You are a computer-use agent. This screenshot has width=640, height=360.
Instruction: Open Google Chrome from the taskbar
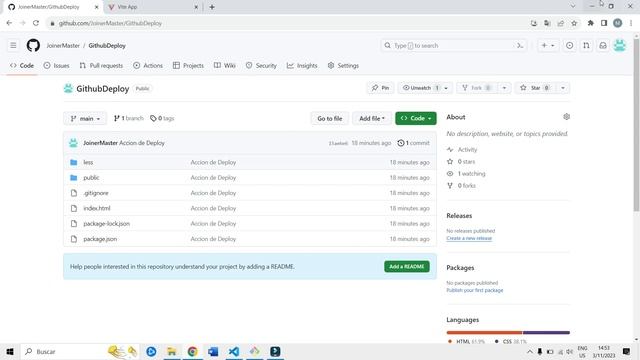point(192,351)
